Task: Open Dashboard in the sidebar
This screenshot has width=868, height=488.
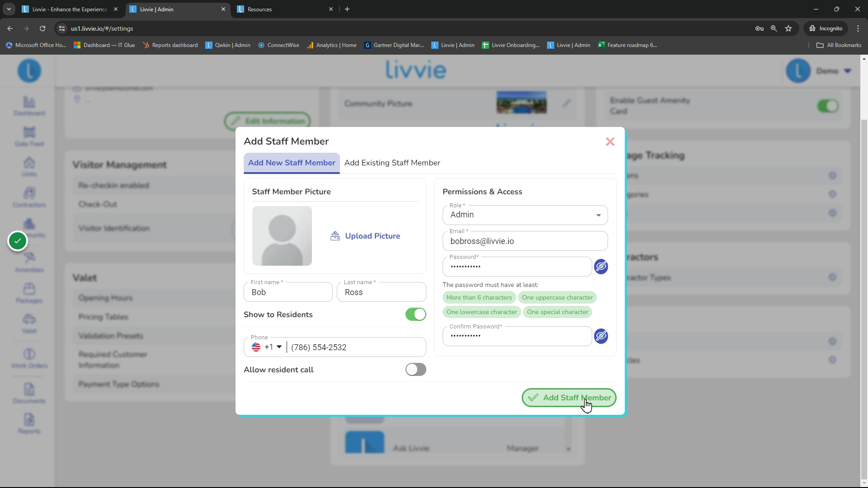Action: pyautogui.click(x=29, y=107)
